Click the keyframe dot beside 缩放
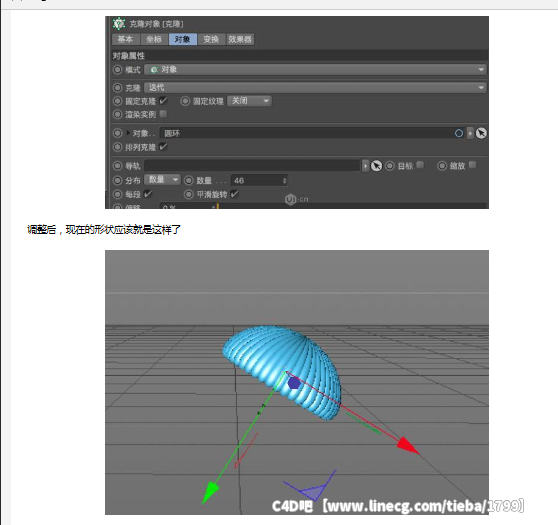This screenshot has height=525, width=558. click(x=442, y=166)
